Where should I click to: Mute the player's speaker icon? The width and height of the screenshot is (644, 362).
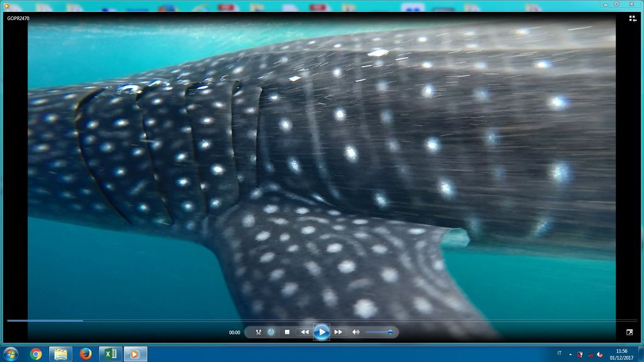[355, 332]
